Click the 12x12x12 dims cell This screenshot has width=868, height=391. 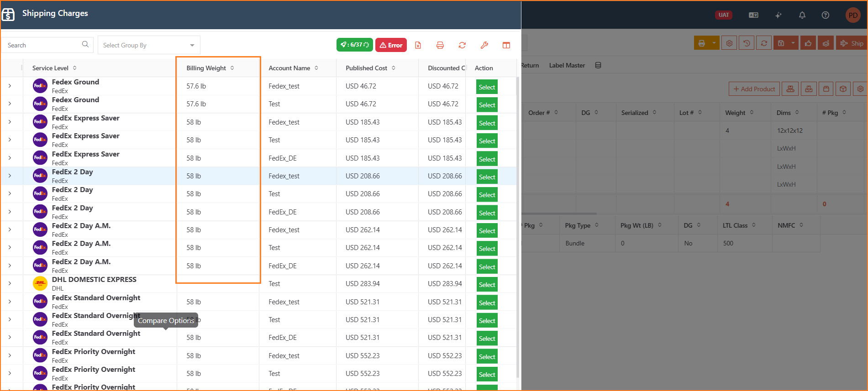pyautogui.click(x=790, y=130)
